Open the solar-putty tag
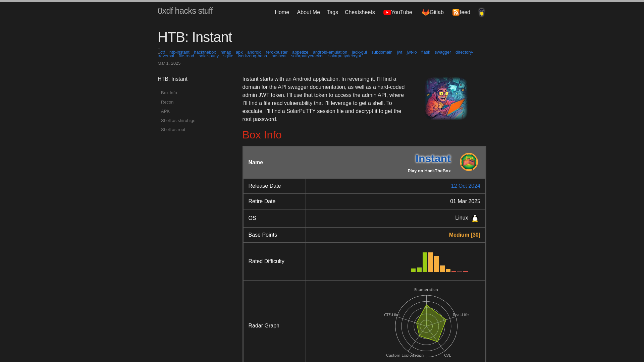 (209, 56)
